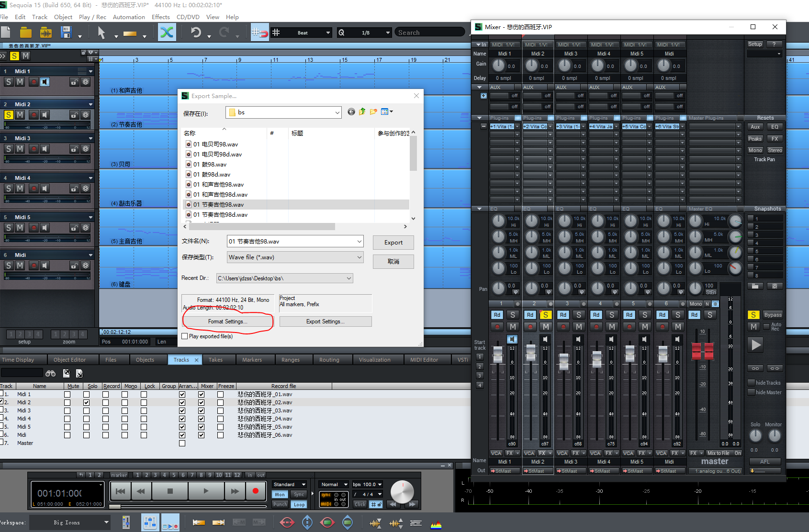Check the Mute box for Midi 1 in the track table

[x=67, y=395]
